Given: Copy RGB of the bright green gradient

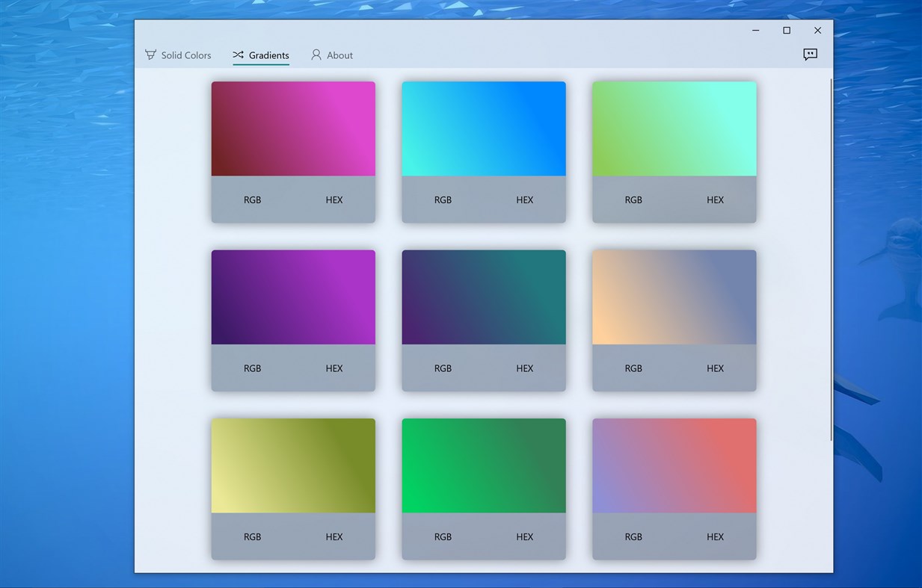Looking at the screenshot, I should [x=443, y=536].
